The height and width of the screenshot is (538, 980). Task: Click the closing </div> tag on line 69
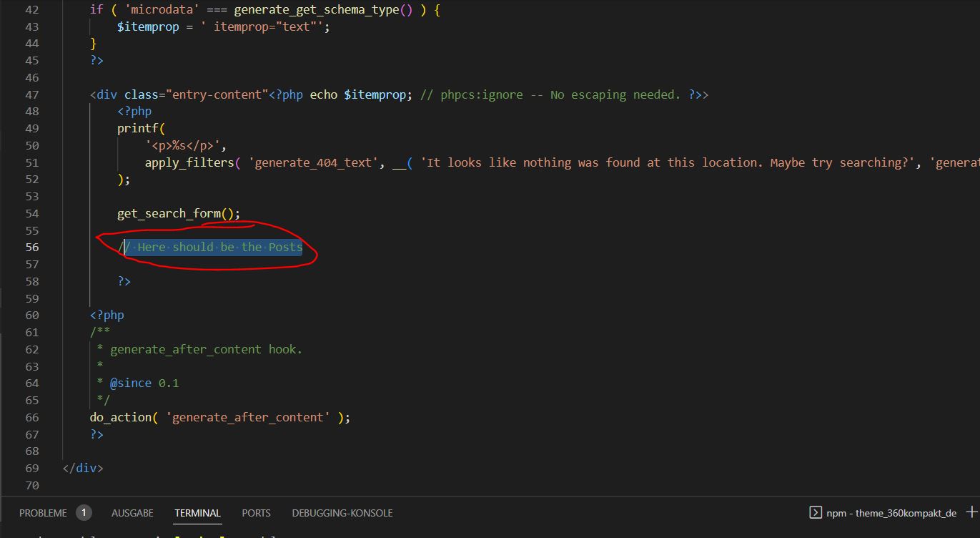coord(83,469)
